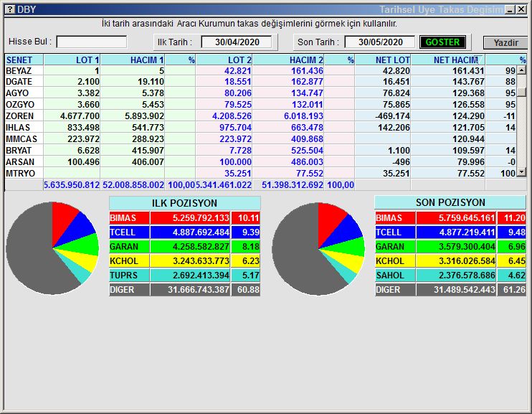Select the AGYO row
532x414 pixels.
tap(260, 93)
